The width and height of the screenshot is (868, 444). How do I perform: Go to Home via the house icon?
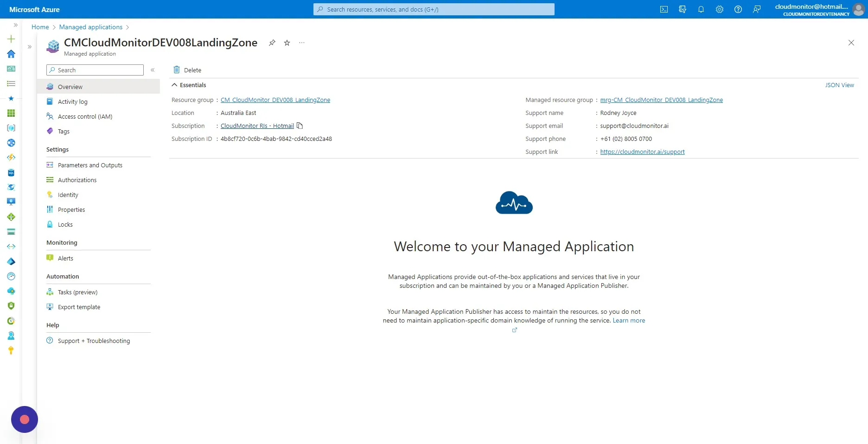point(11,54)
